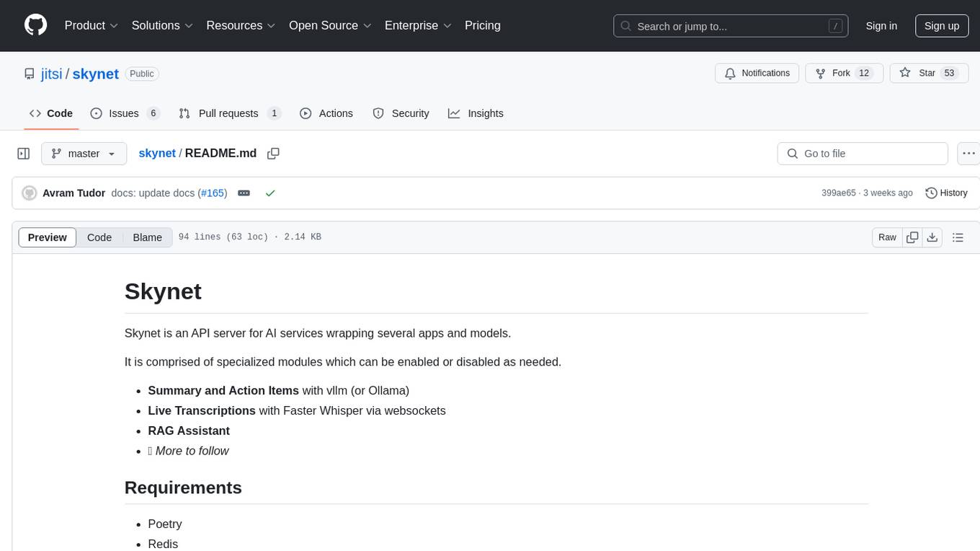Viewport: 980px width, 551px height.
Task: Click the Skynet heading
Action: click(x=163, y=291)
